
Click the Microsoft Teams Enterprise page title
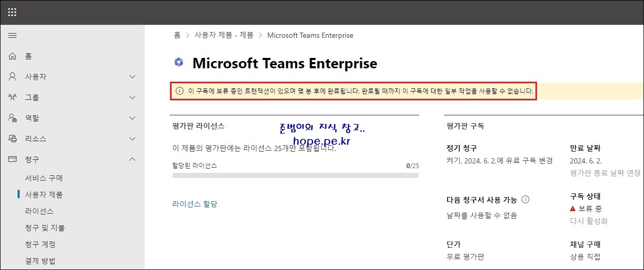285,63
